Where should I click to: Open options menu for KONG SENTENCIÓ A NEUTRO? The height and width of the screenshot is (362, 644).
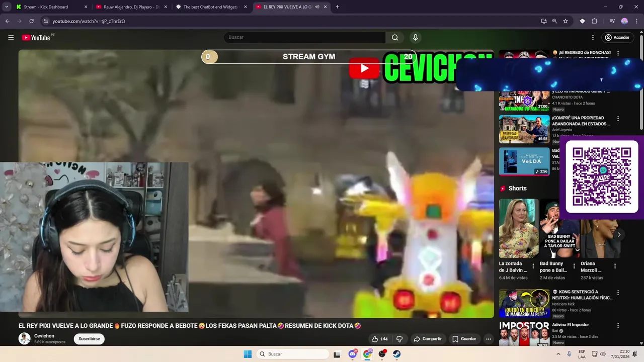[618, 293]
